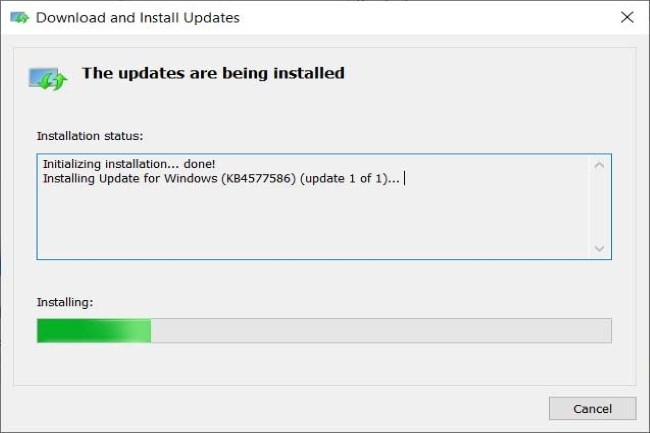Image resolution: width=650 pixels, height=433 pixels.
Task: Click the scrollbar track between the arrows
Action: pos(599,207)
